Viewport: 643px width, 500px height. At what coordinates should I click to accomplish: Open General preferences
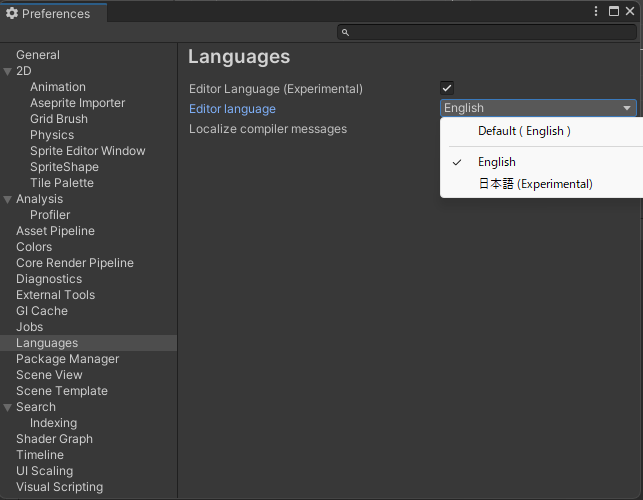point(38,55)
